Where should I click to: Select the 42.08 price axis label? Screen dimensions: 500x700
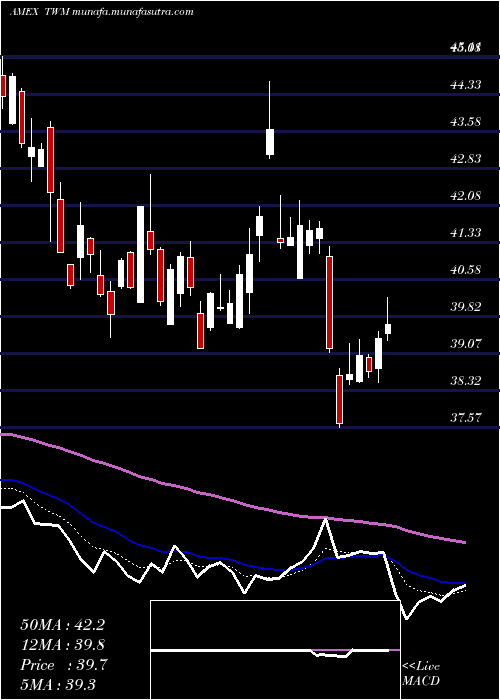coord(464,195)
